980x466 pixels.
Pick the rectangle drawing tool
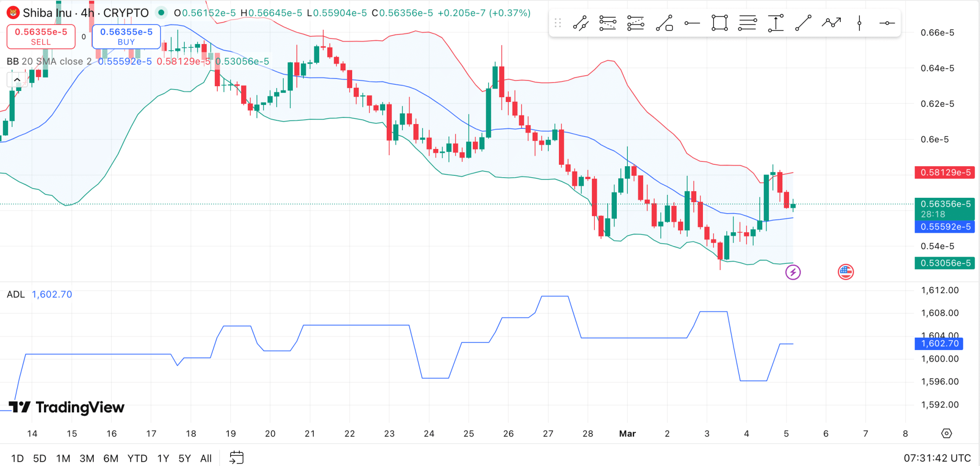[720, 23]
